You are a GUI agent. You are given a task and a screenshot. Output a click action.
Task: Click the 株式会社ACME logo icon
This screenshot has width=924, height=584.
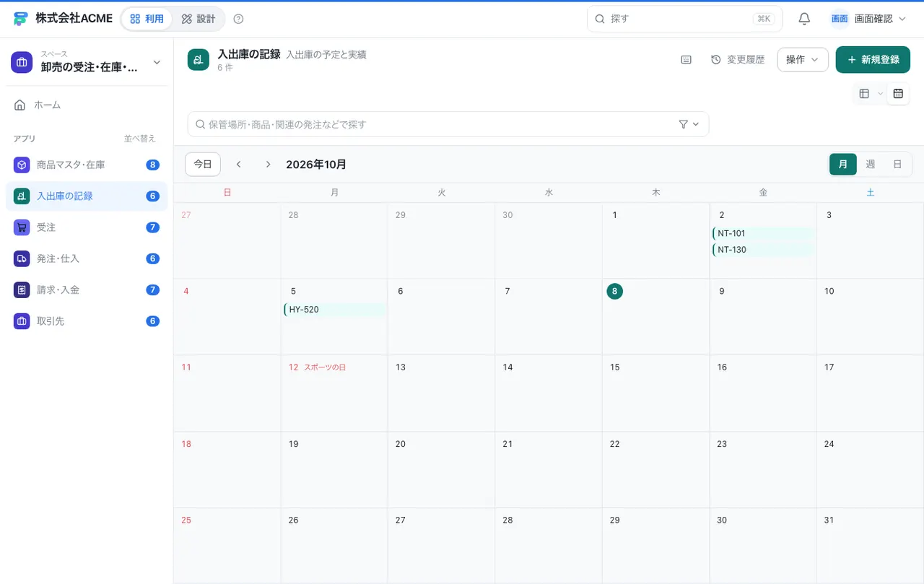click(x=21, y=19)
